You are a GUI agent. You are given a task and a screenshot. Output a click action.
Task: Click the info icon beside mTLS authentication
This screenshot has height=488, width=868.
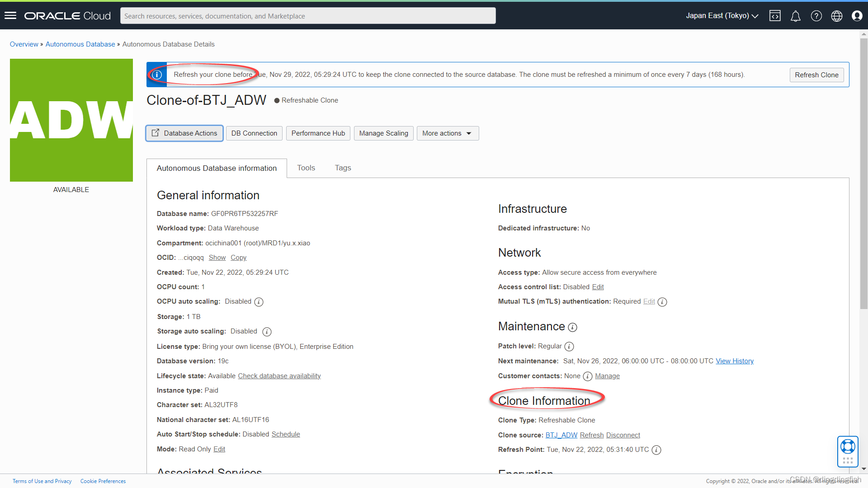tap(662, 302)
